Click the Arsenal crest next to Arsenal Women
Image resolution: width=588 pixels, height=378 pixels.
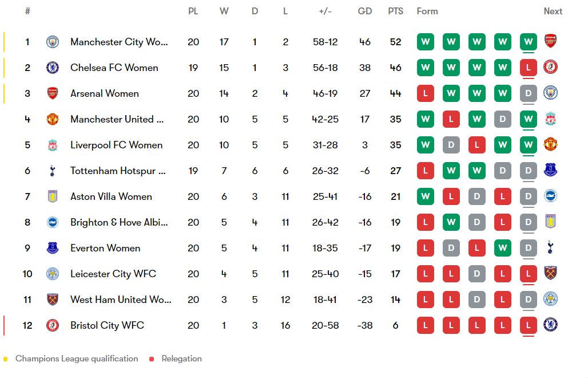53,93
